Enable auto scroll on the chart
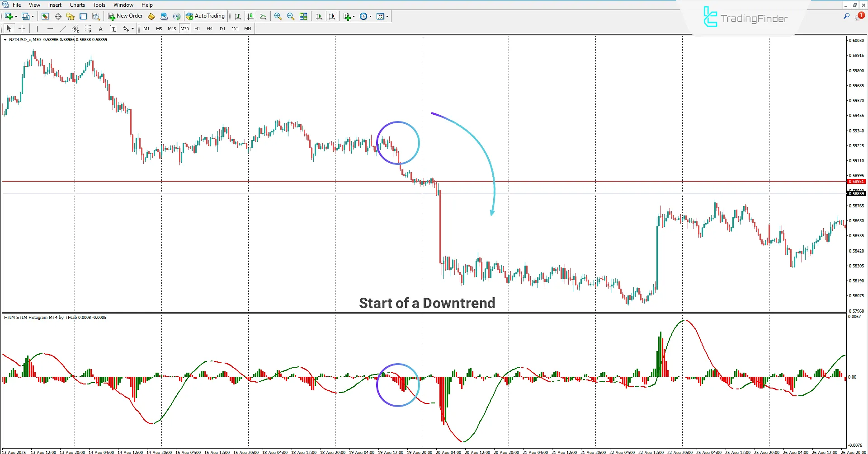868x454 pixels. [x=319, y=16]
